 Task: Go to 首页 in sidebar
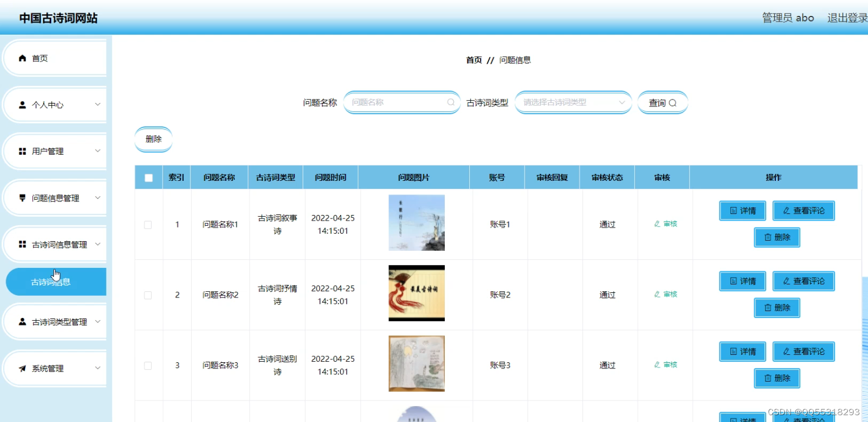(x=55, y=58)
